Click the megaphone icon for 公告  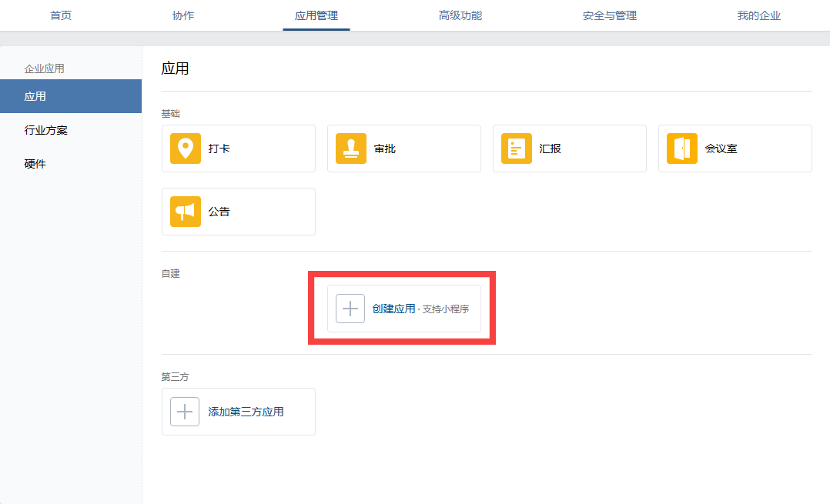coord(185,212)
